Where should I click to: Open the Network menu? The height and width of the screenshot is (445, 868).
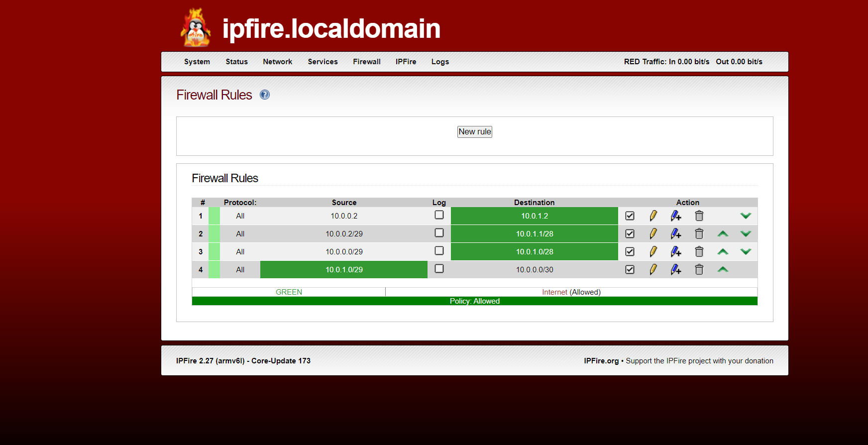tap(278, 62)
